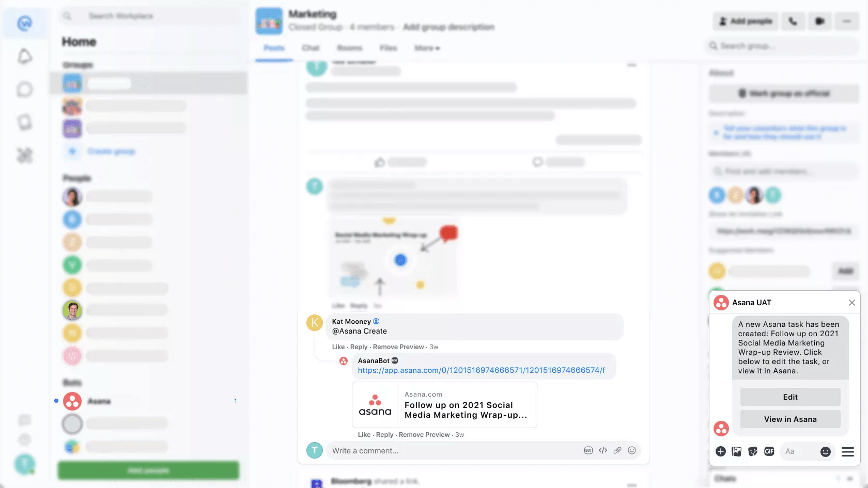Reply to the AsanaBot comment

coord(385,435)
